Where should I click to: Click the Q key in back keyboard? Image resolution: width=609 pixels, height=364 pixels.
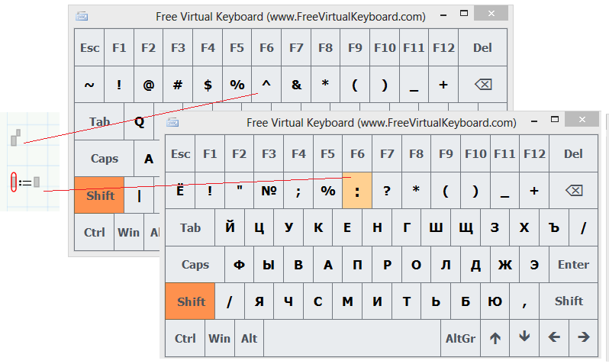139,121
